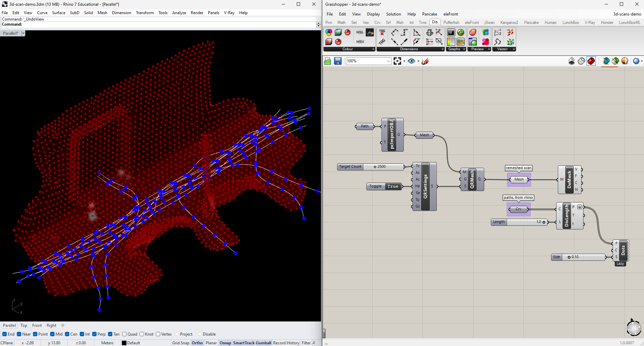
Task: Open the Parallel viewport title dropdown
Action: (x=23, y=33)
